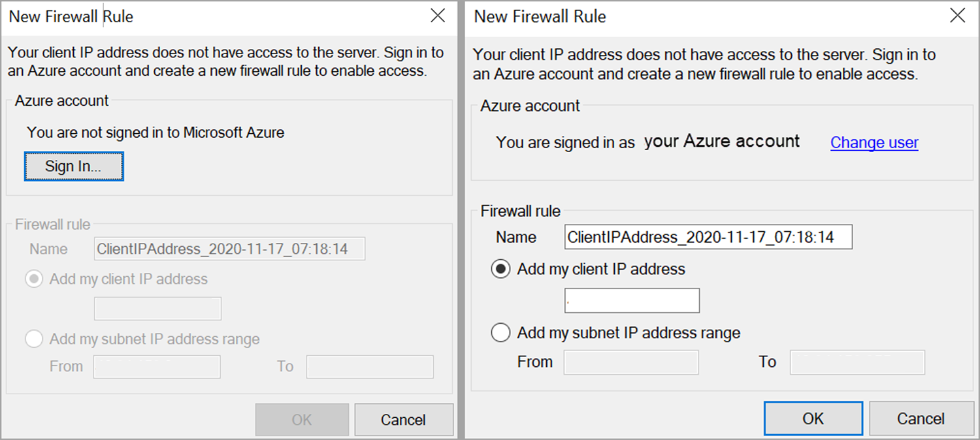980x440 pixels.
Task: Click the To field in signed-out dialog
Action: [370, 366]
